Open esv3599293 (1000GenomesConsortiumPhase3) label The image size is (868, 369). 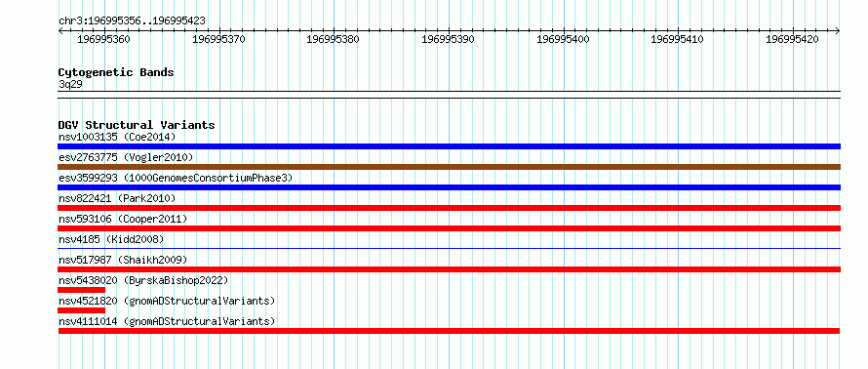[176, 178]
